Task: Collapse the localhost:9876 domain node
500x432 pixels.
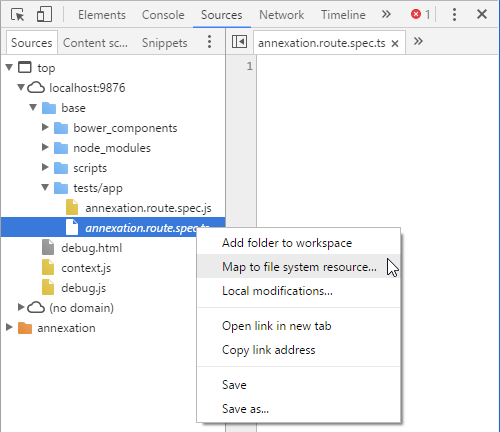Action: [21, 88]
